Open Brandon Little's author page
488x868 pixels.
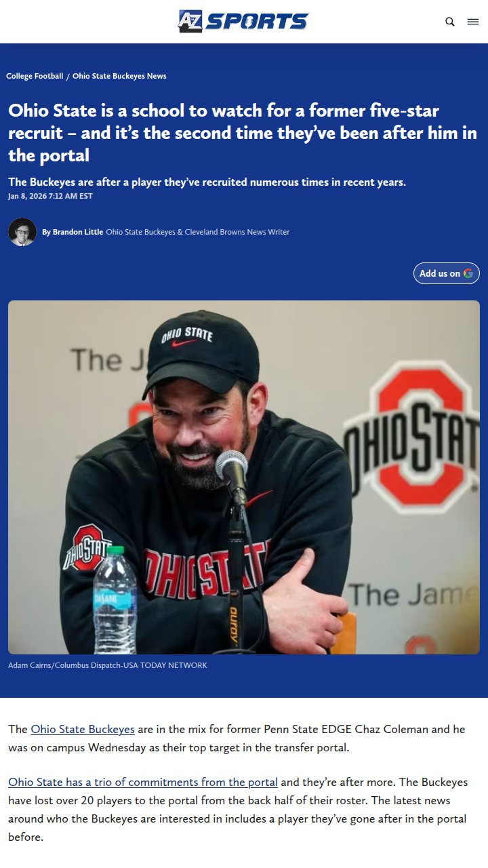pyautogui.click(x=78, y=232)
